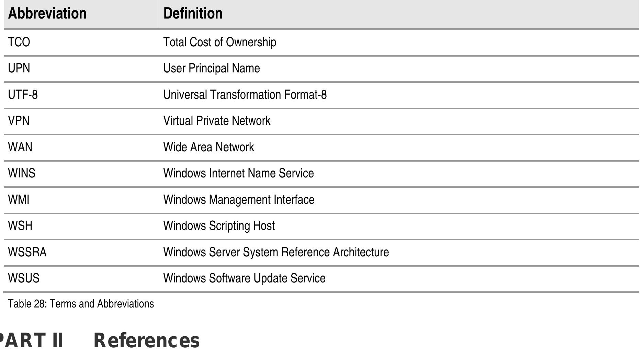Click the Total Cost of Ownership text
The width and height of the screenshot is (644, 349).
point(219,42)
